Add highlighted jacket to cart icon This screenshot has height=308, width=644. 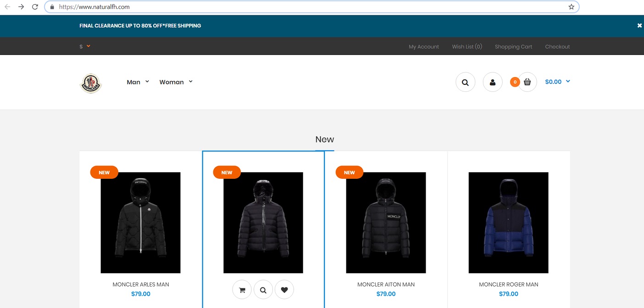click(242, 290)
